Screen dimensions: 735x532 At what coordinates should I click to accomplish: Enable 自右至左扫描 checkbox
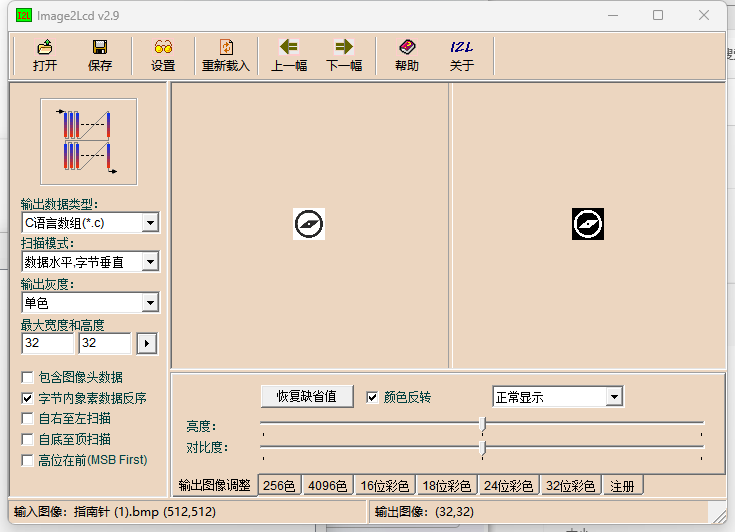[x=28, y=419]
